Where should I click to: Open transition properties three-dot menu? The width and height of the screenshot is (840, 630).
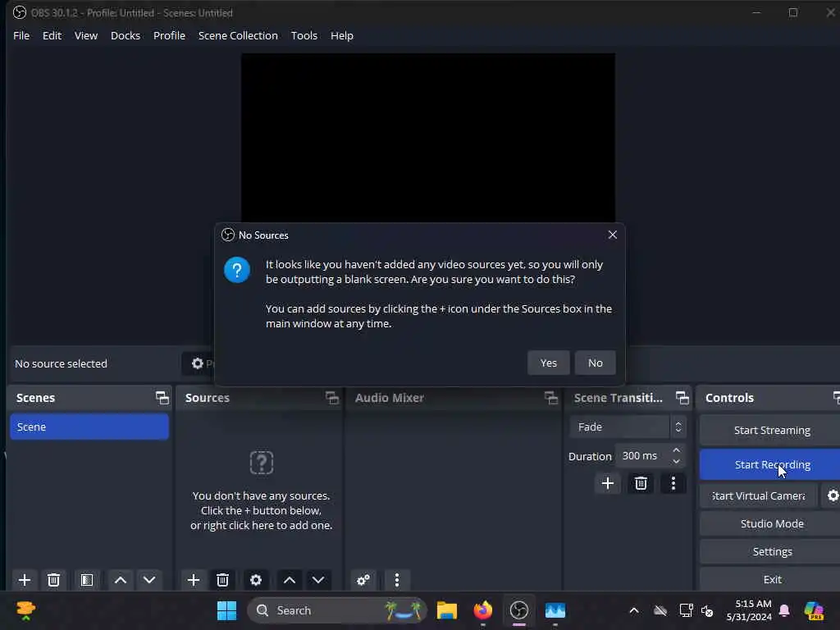(673, 483)
